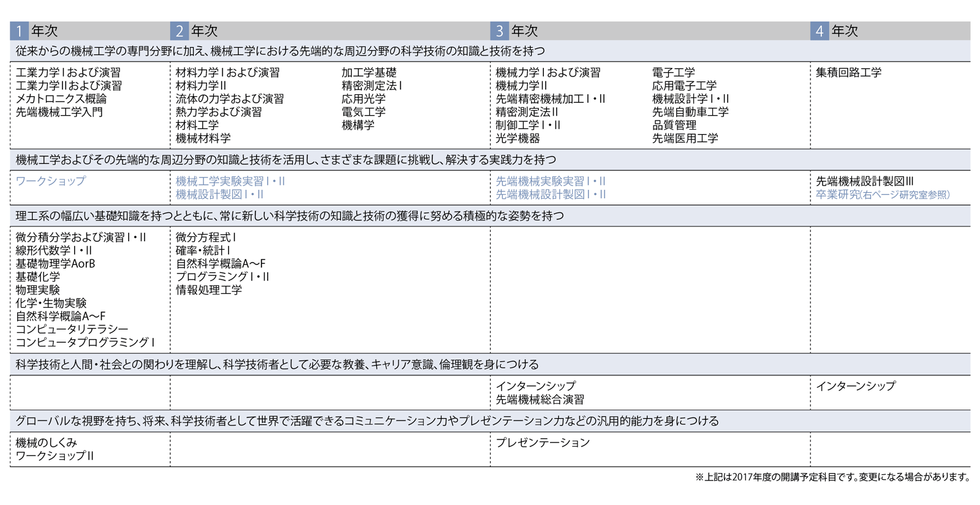
Task: Click 電子工学 entry
Action: pyautogui.click(x=674, y=72)
